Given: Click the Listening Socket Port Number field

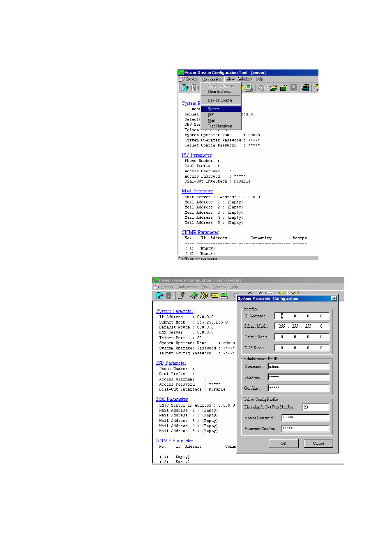Looking at the screenshot, I should 316,407.
